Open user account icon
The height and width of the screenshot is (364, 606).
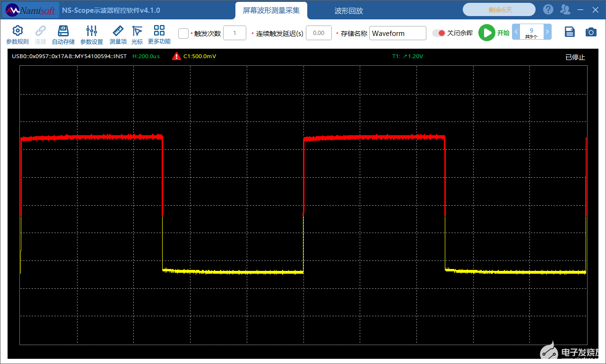click(x=565, y=9)
